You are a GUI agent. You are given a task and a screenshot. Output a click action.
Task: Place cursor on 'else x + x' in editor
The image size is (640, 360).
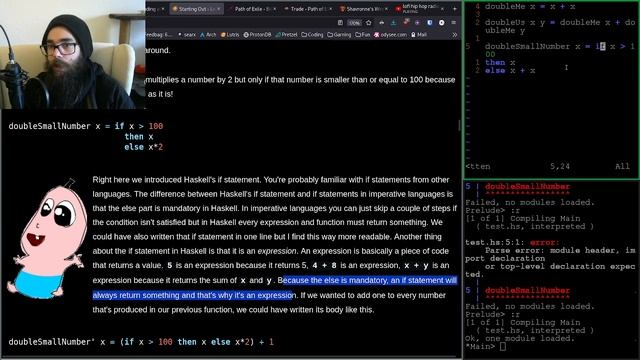(x=510, y=71)
